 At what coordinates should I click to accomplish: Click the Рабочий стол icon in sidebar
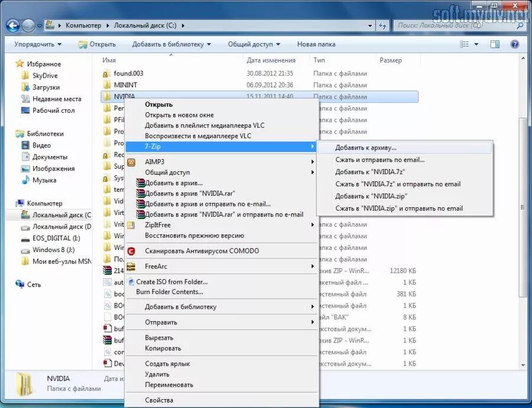pyautogui.click(x=25, y=110)
